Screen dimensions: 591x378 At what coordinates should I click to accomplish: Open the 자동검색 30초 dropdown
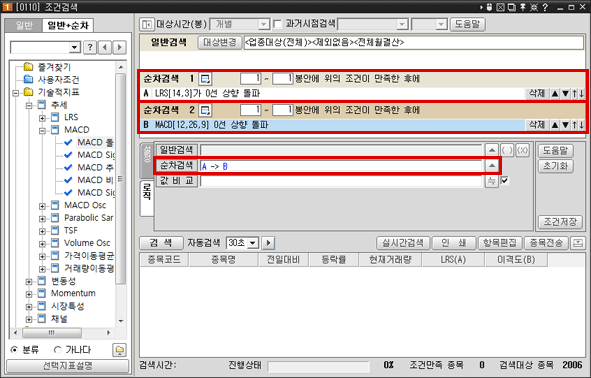(253, 243)
